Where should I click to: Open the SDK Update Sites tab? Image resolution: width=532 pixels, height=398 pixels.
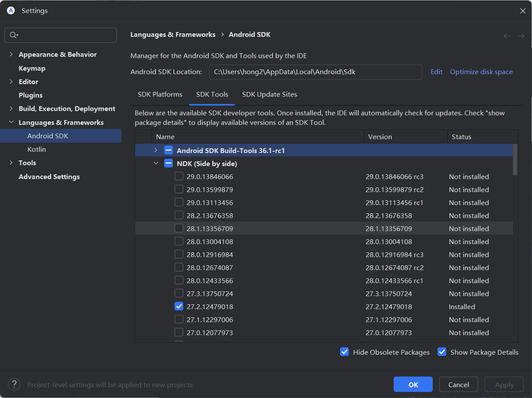[269, 95]
